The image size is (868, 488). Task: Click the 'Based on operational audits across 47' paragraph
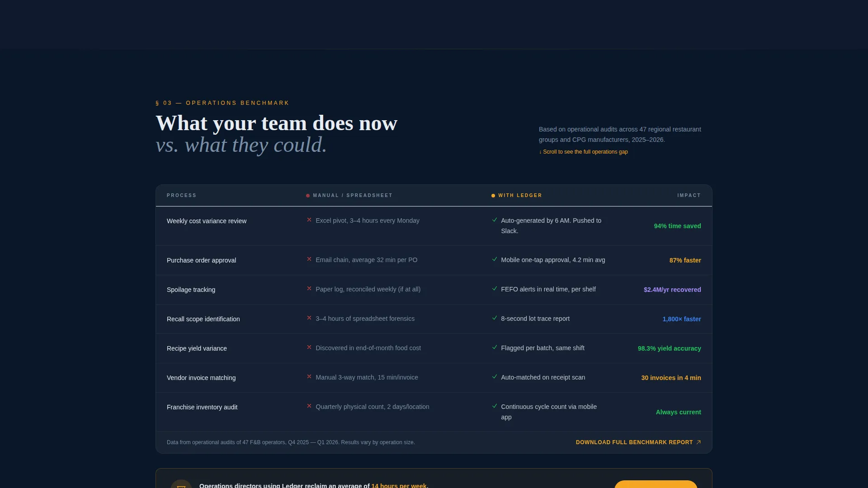[x=620, y=134]
